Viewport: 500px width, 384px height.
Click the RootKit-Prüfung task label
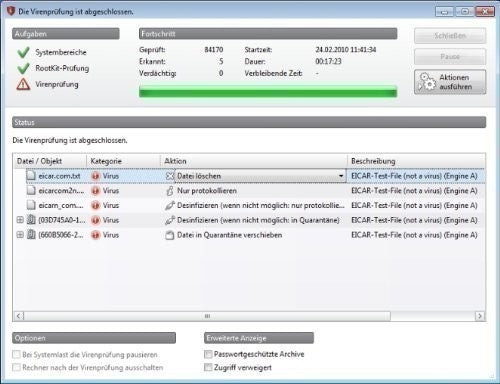point(62,68)
